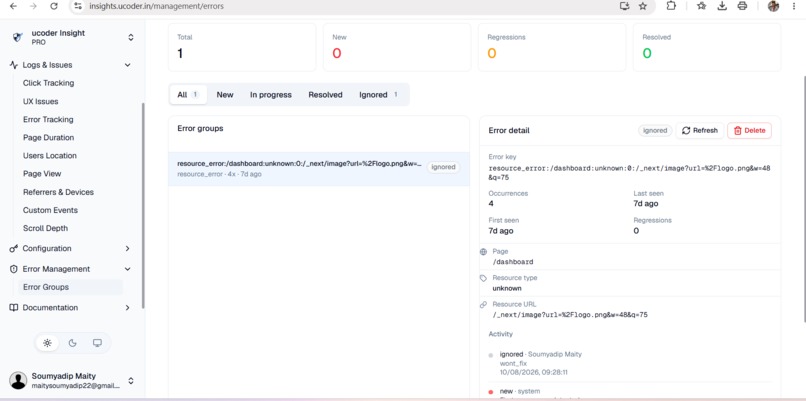Collapse the Error Management section chevron

tap(127, 269)
